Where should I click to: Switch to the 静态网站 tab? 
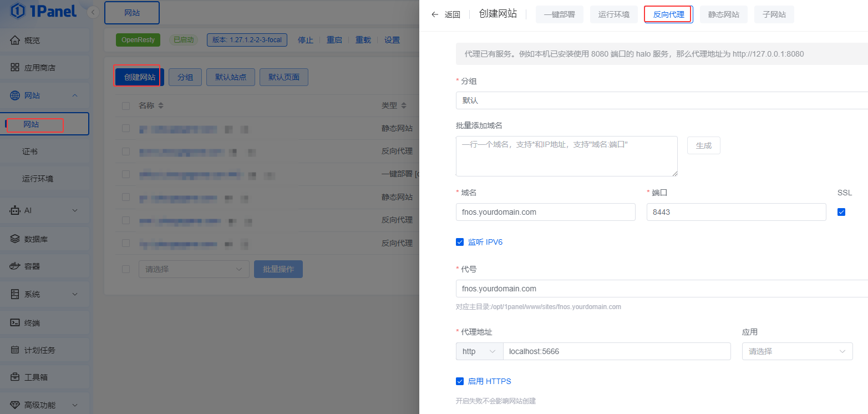pyautogui.click(x=723, y=14)
